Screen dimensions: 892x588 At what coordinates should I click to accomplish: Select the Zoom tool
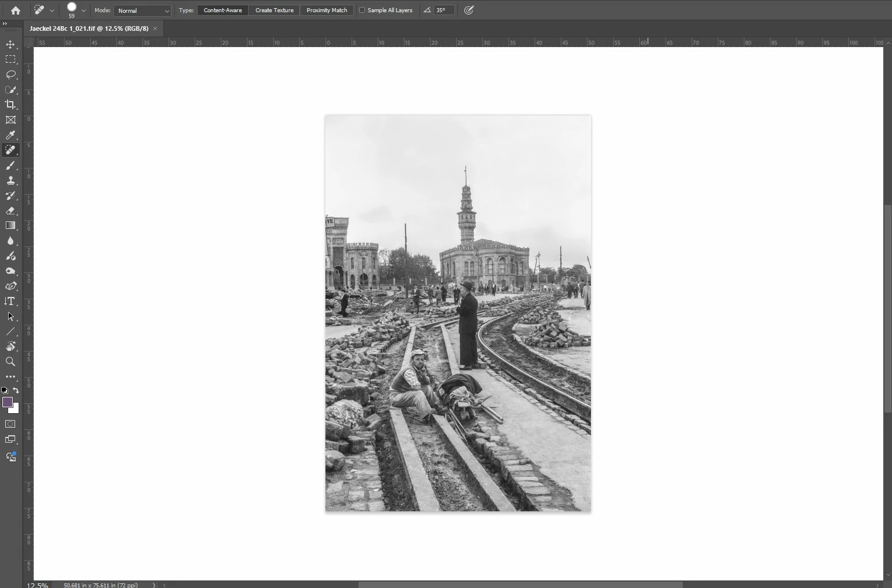[x=10, y=361]
